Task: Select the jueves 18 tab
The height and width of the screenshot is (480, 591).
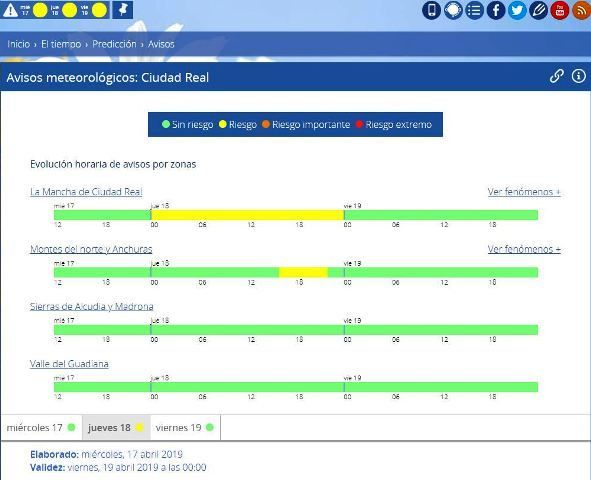Action: pos(116,428)
